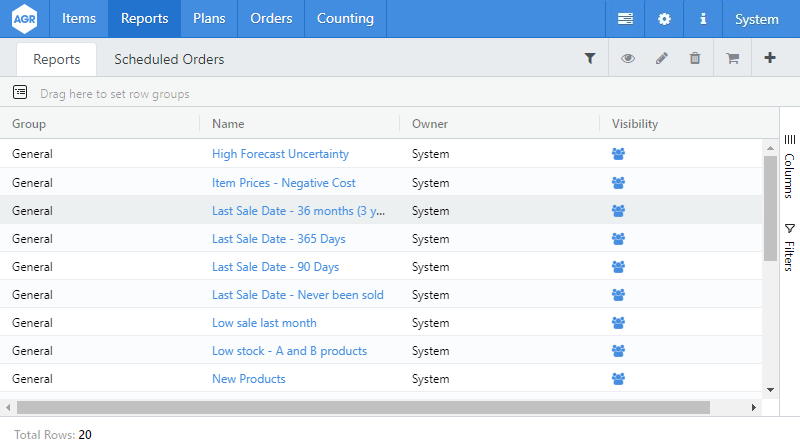Click the AGR logo icon

pyautogui.click(x=24, y=19)
